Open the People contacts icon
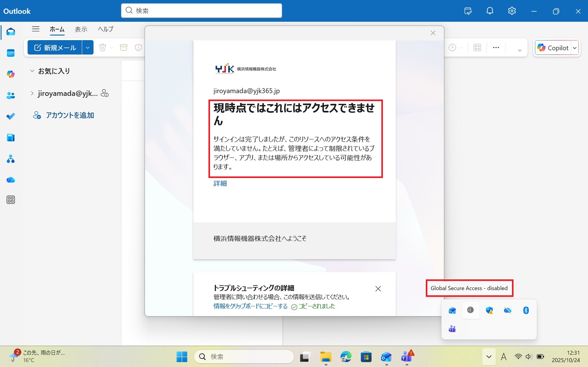 click(x=11, y=95)
